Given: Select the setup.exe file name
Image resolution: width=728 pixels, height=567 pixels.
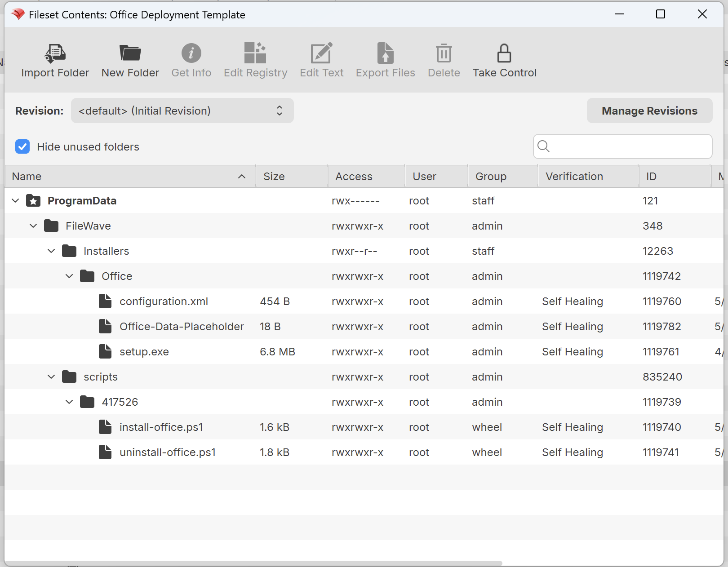Looking at the screenshot, I should (144, 352).
